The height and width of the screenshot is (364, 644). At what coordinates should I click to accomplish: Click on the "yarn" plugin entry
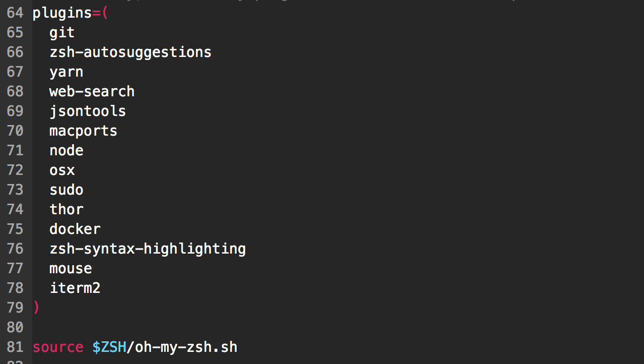tap(66, 72)
